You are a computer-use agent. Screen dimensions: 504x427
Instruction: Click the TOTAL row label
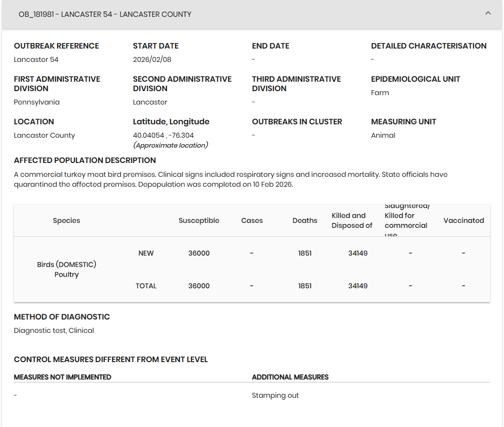click(146, 286)
